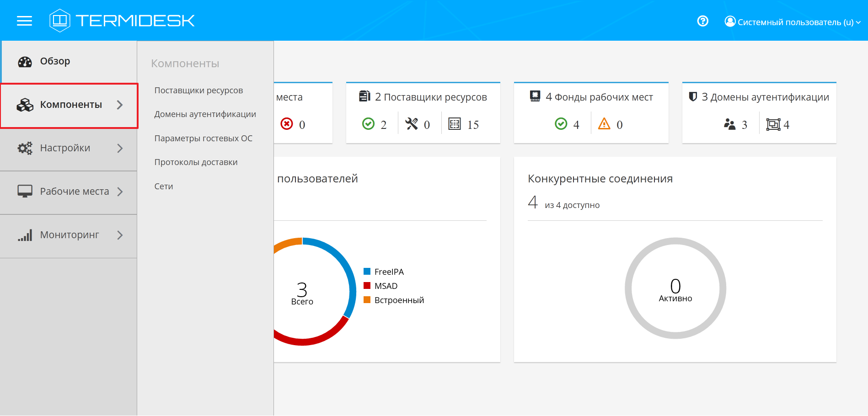Click the red error cross icon
868x416 pixels.
click(x=287, y=124)
